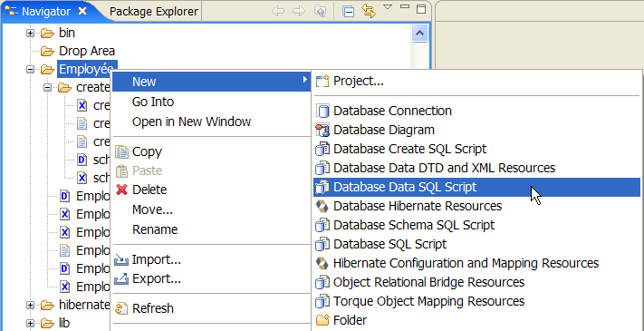The image size is (644, 331).
Task: Switch to the Package Explorer tab
Action: (x=154, y=12)
